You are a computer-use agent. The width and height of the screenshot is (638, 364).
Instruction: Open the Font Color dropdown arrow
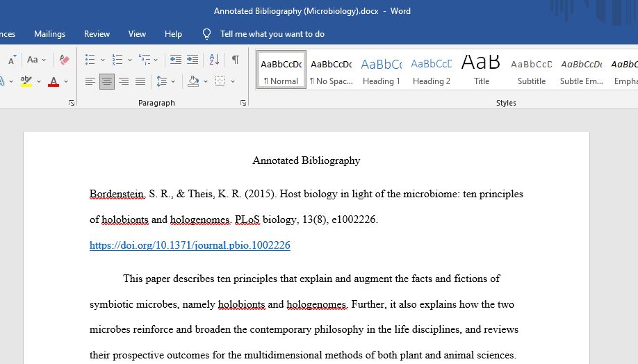(x=66, y=82)
